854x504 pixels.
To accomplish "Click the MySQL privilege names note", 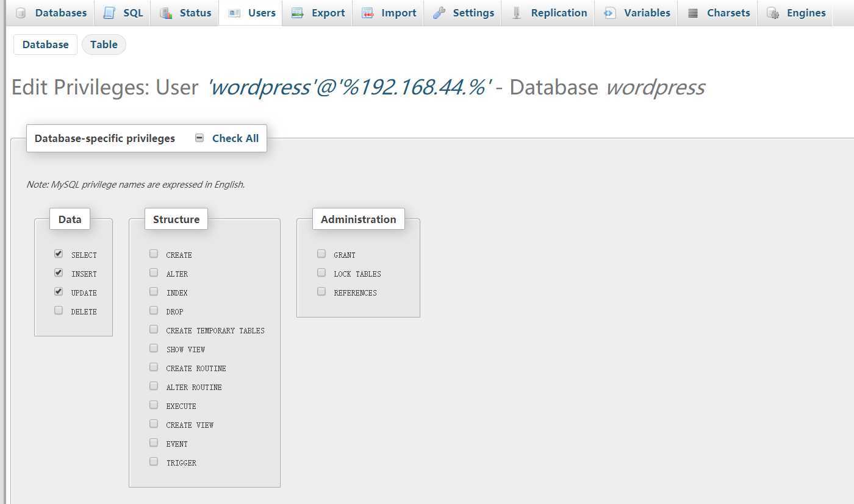I will 135,185.
